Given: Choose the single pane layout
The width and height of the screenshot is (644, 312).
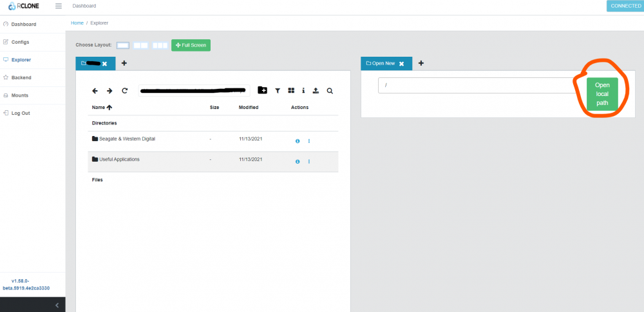Looking at the screenshot, I should pyautogui.click(x=123, y=45).
